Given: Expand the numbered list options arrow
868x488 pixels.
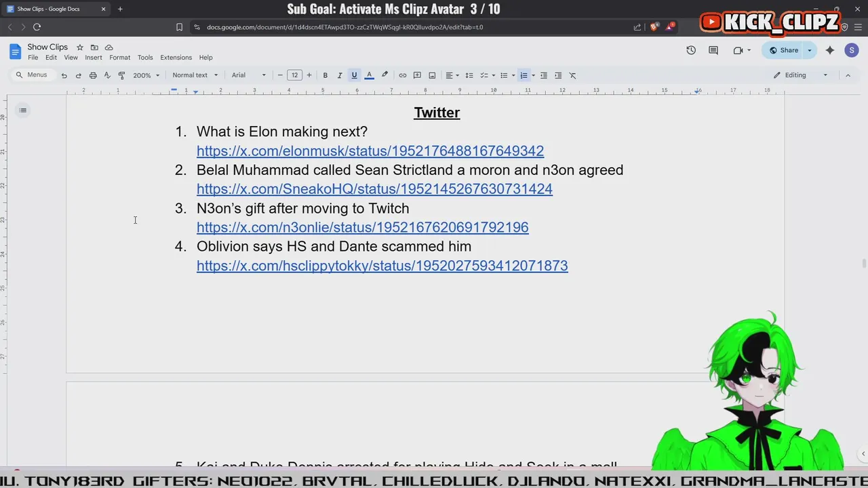Looking at the screenshot, I should click(x=533, y=75).
